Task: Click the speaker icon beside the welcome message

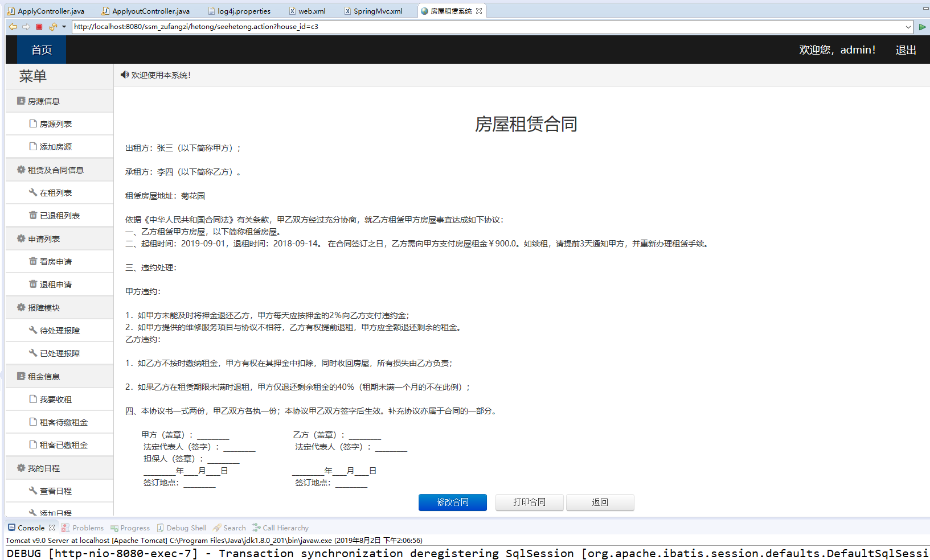Action: (125, 75)
